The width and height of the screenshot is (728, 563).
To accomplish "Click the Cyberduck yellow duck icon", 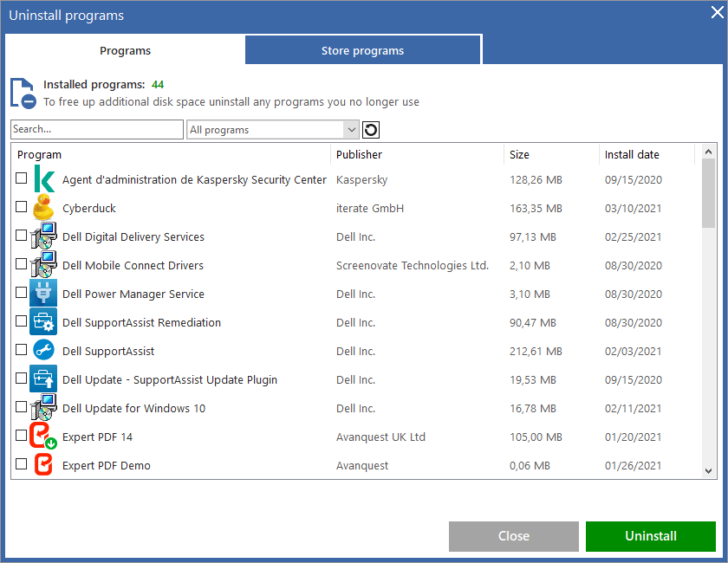I will click(43, 208).
